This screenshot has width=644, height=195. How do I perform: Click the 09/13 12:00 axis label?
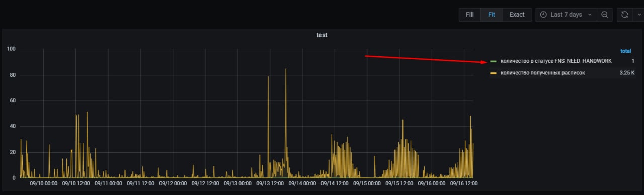[270, 184]
